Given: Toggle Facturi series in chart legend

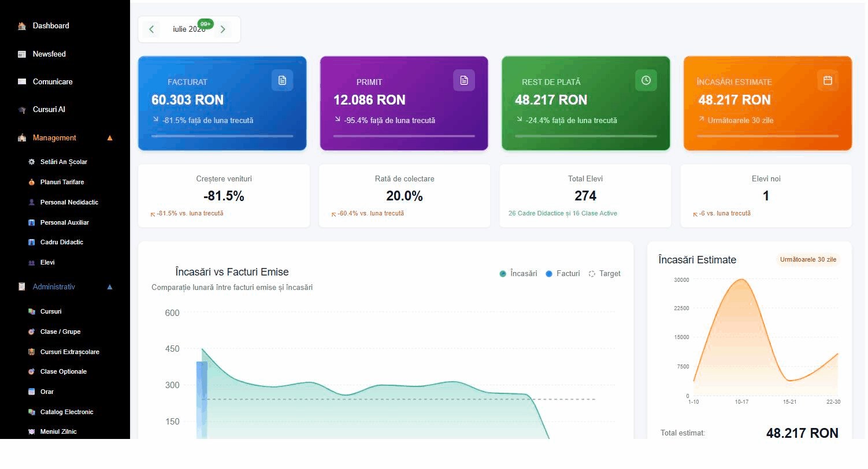Looking at the screenshot, I should pos(563,274).
